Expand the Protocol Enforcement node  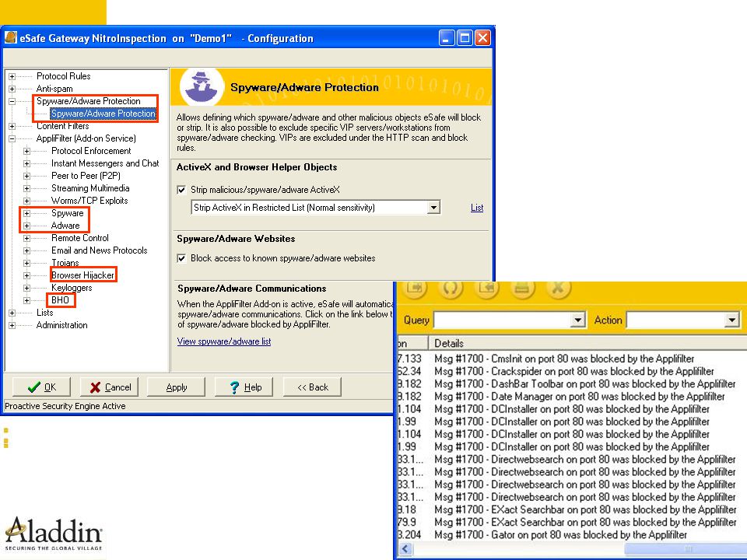[x=26, y=151]
